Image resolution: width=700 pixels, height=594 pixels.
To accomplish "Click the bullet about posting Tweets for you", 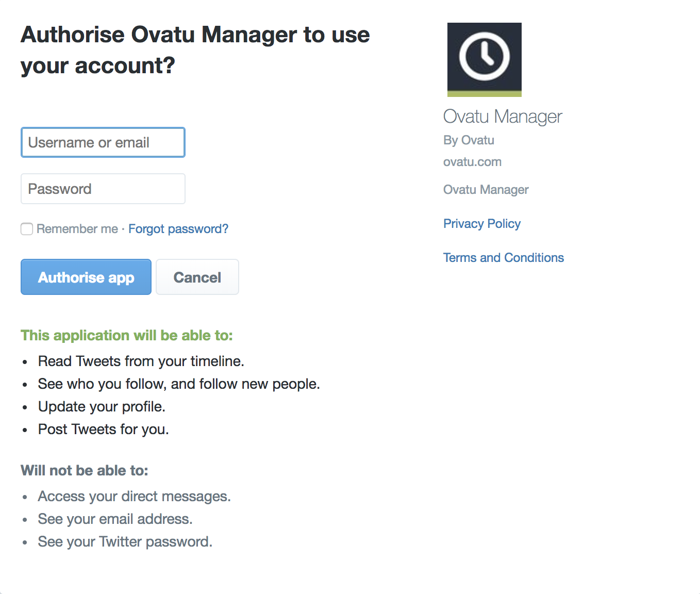I will (103, 428).
